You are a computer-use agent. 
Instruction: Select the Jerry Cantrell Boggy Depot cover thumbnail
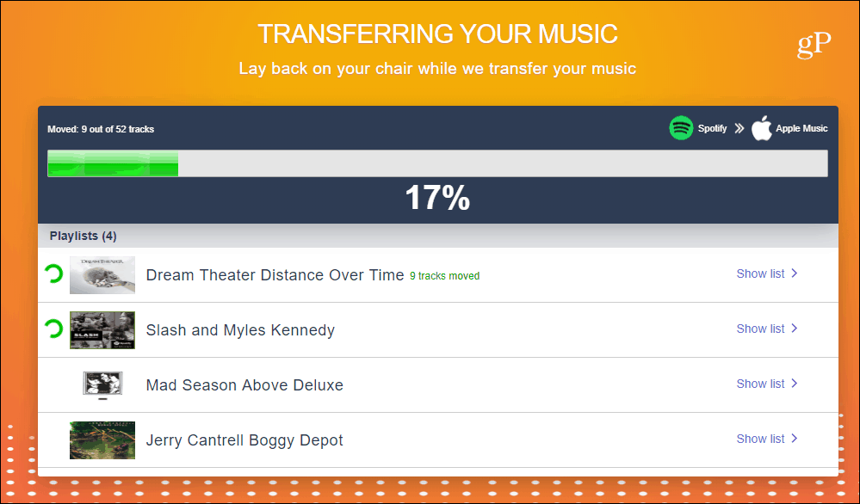pyautogui.click(x=102, y=439)
